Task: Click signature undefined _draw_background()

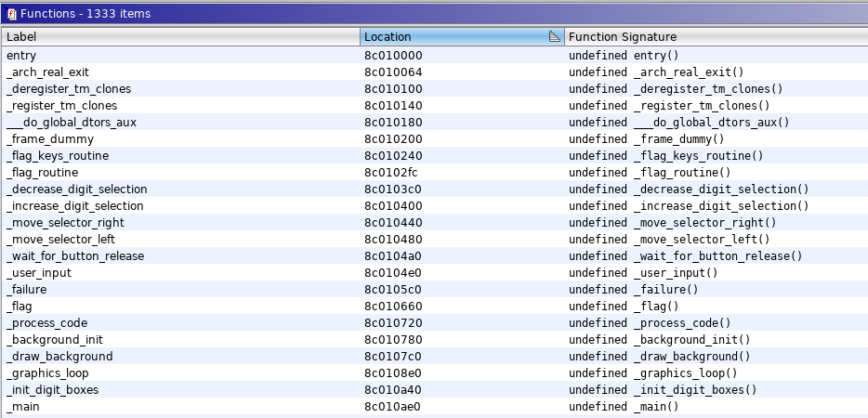Action: 660,356
